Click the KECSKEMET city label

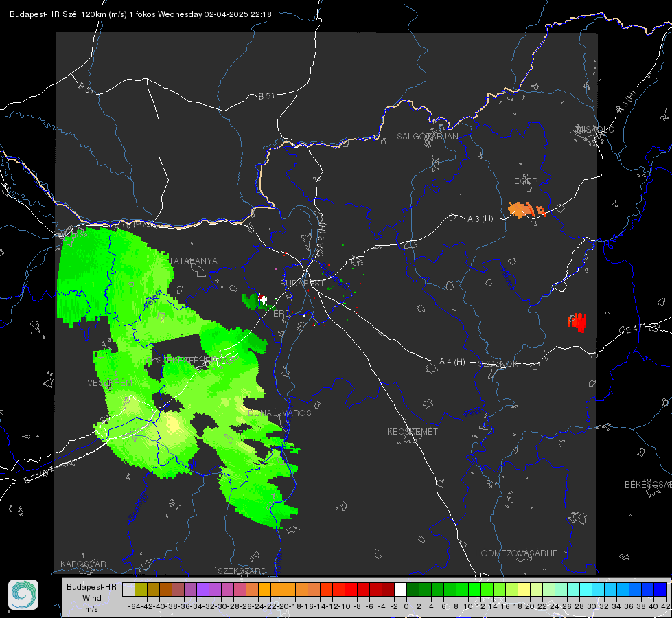click(x=413, y=431)
